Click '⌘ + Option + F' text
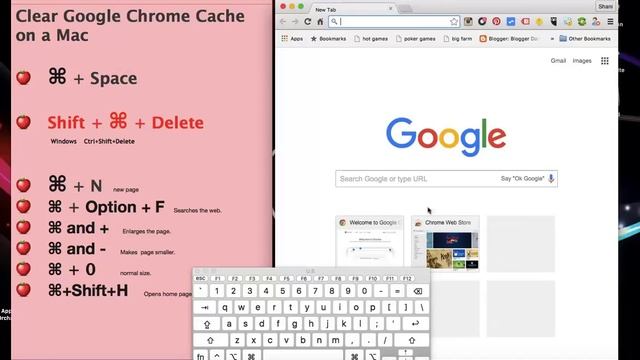 pyautogui.click(x=107, y=207)
